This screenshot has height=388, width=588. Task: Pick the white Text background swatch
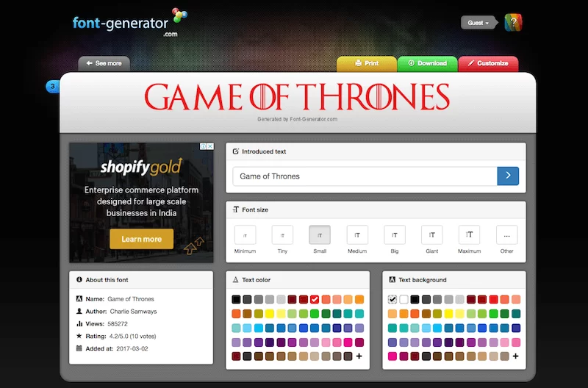pos(404,299)
